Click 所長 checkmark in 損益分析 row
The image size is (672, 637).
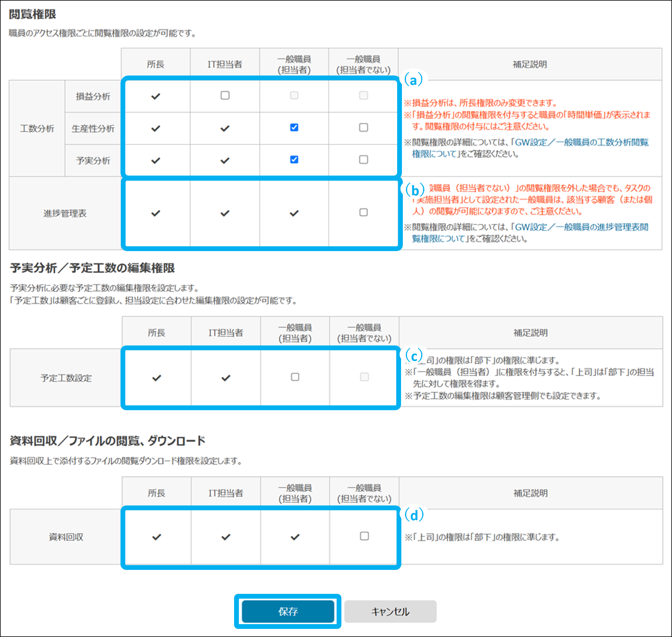(x=156, y=96)
